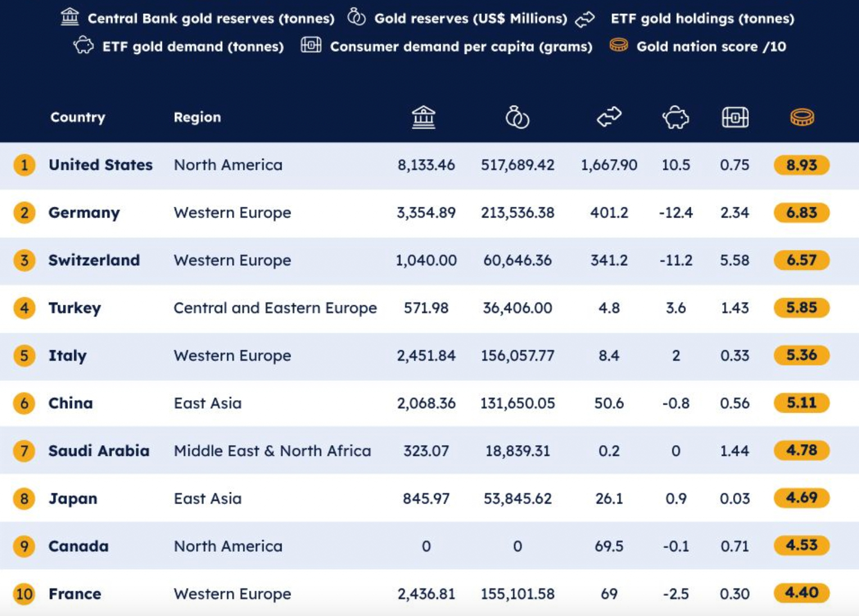Click the rank 10 badge beside France
This screenshot has width=859, height=616.
click(x=24, y=594)
